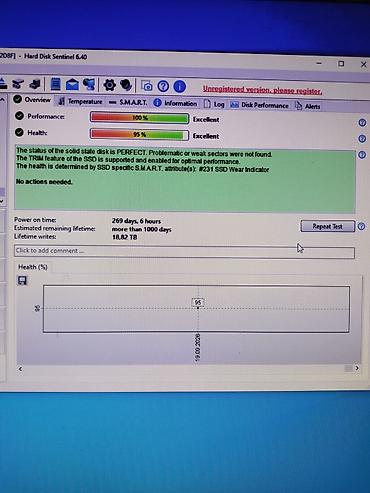Viewport: 370px width, 493px height.
Task: Click the Repeat Test button
Action: [x=328, y=226]
